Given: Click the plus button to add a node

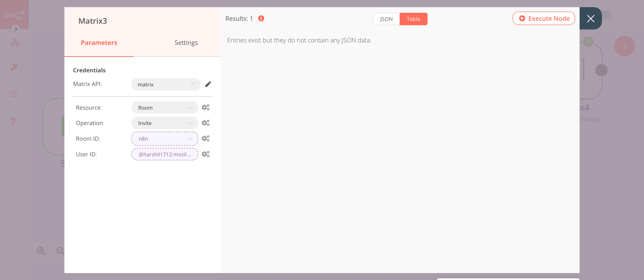Looking at the screenshot, I should (x=624, y=46).
